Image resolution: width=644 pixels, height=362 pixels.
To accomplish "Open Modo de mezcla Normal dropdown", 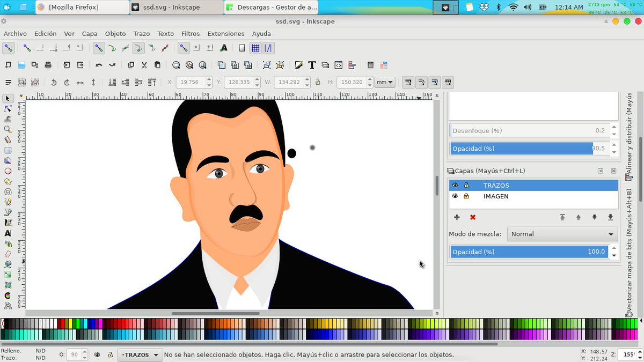I will [x=562, y=234].
